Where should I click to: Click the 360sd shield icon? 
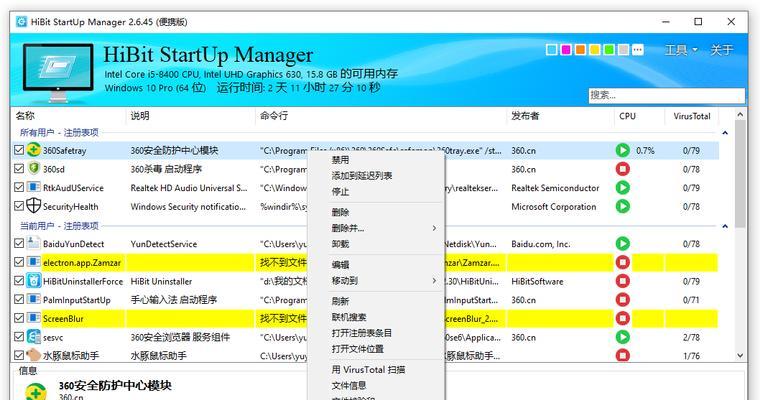click(33, 168)
